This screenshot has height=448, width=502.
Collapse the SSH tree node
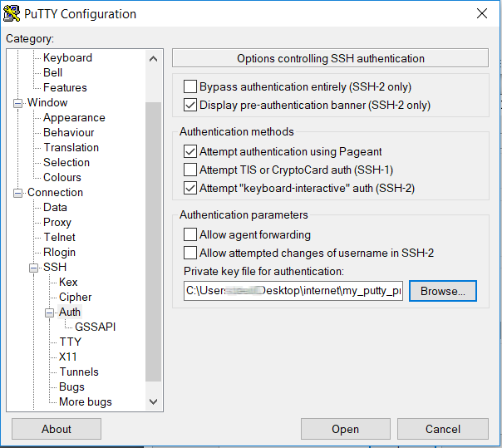click(34, 268)
